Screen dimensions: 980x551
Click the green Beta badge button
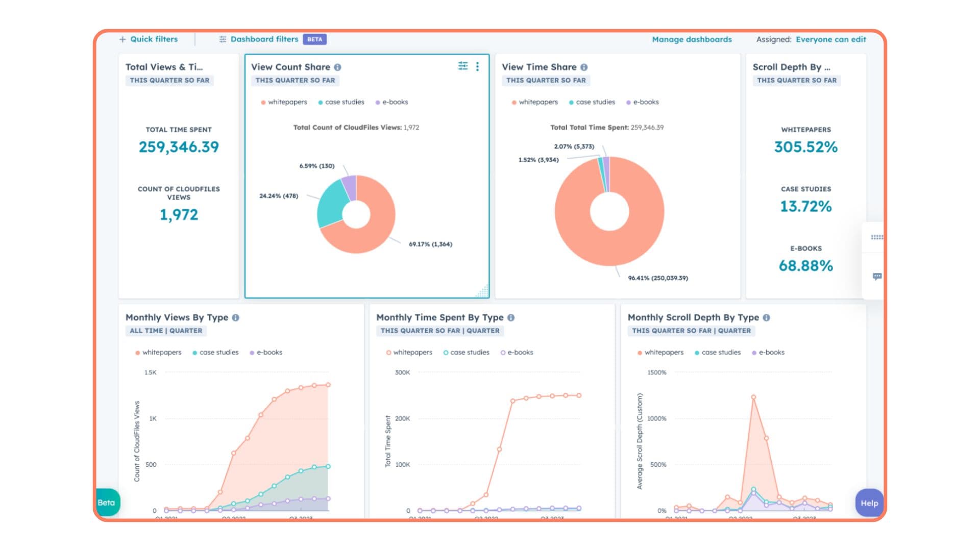click(x=107, y=503)
